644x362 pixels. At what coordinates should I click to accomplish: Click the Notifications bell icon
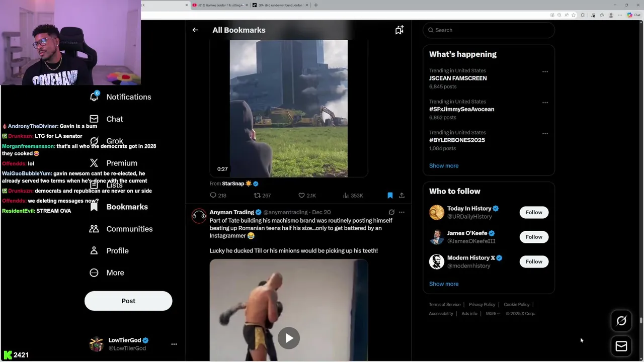click(94, 97)
